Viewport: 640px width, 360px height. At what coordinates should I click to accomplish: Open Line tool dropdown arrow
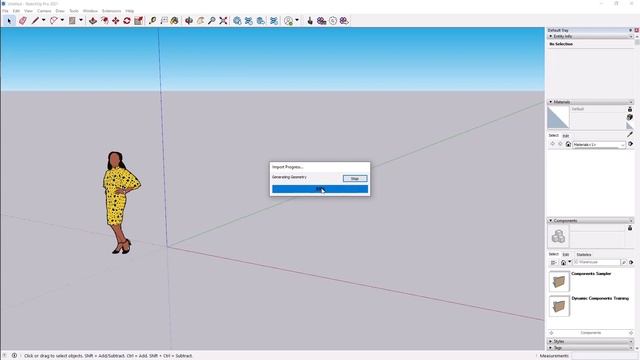43,20
